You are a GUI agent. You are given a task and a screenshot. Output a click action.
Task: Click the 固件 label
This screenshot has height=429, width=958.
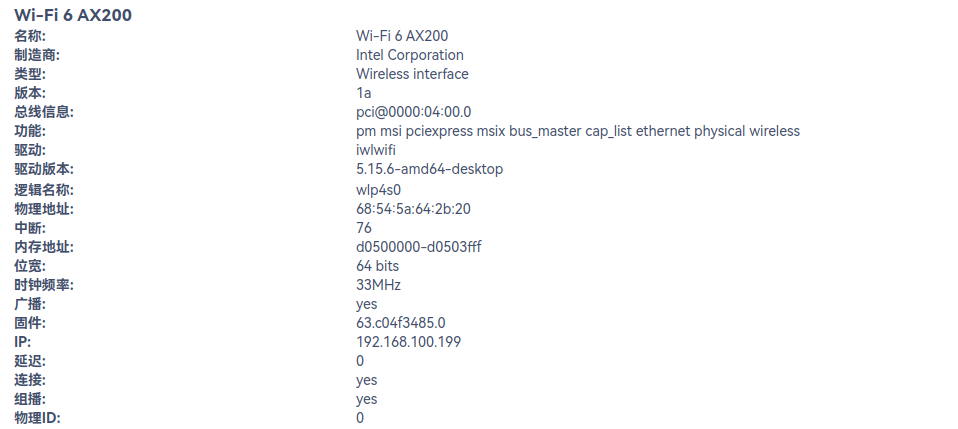(x=30, y=323)
